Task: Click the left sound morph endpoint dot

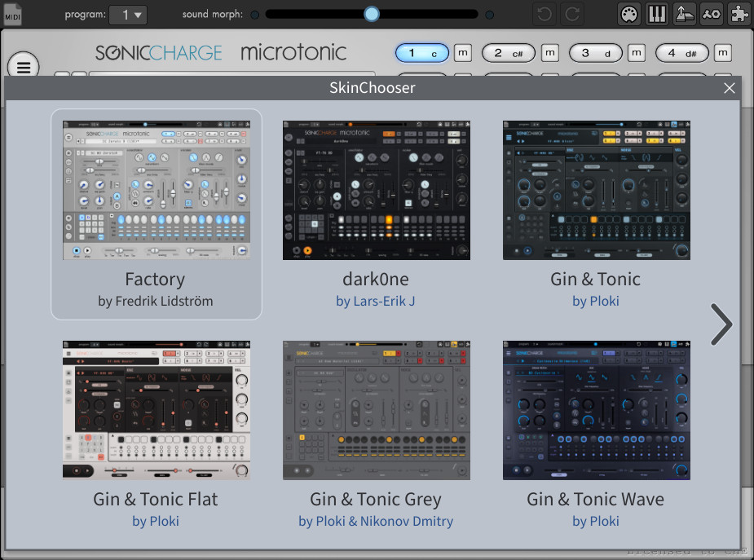Action: click(255, 15)
